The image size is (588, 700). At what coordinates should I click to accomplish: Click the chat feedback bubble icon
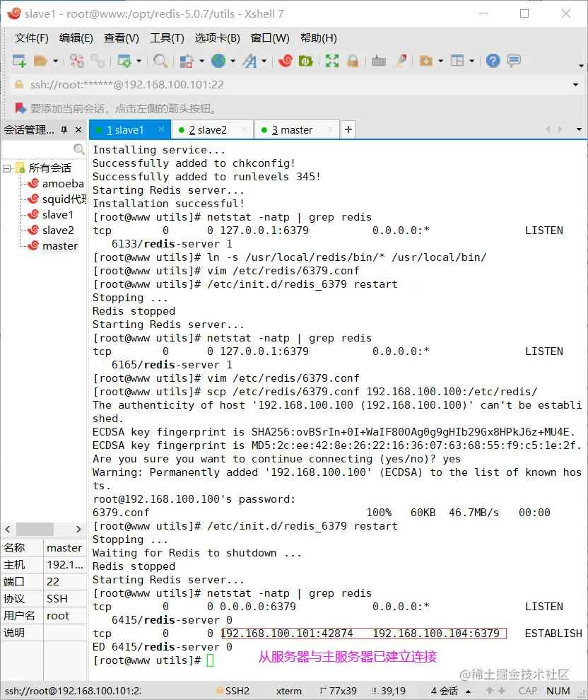click(x=514, y=61)
